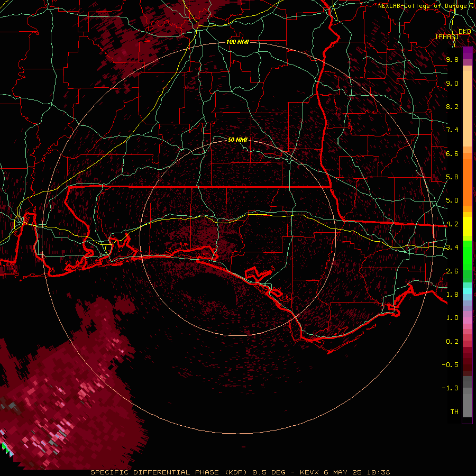Select the 0.2 legend value
The image size is (476, 476).
[452, 342]
